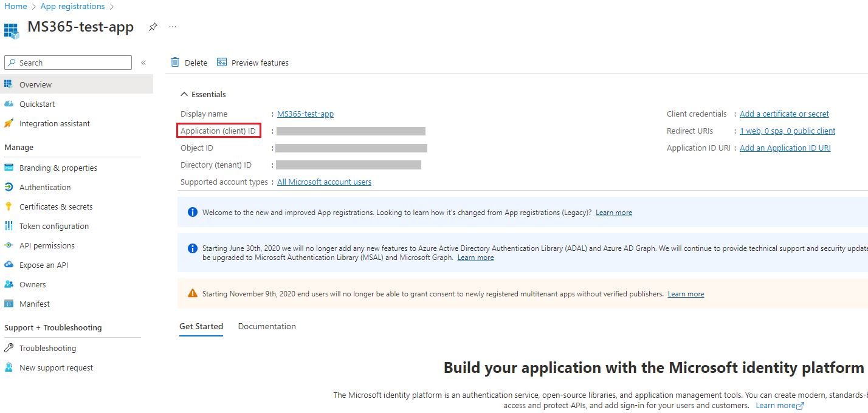Click Learn more in App registrations banner
Image resolution: width=868 pixels, height=413 pixels.
pos(614,213)
